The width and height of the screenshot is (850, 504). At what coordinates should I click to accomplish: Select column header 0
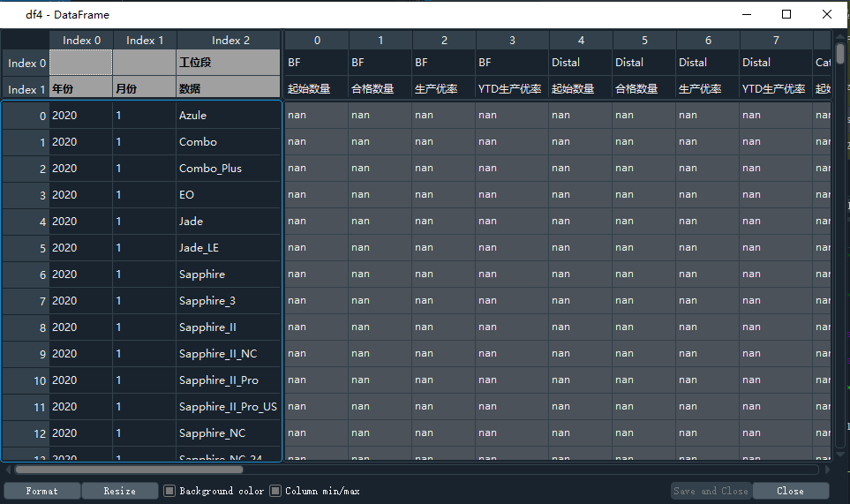[x=317, y=40]
